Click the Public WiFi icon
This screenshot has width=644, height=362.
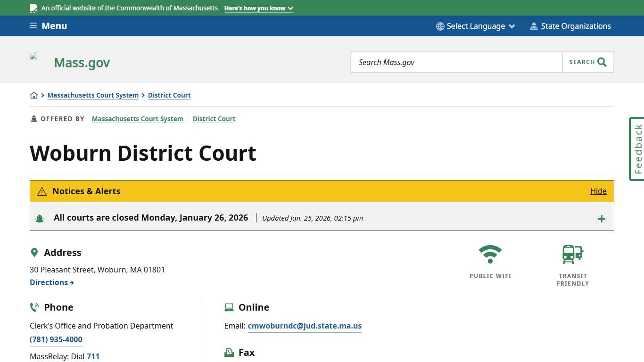(490, 253)
